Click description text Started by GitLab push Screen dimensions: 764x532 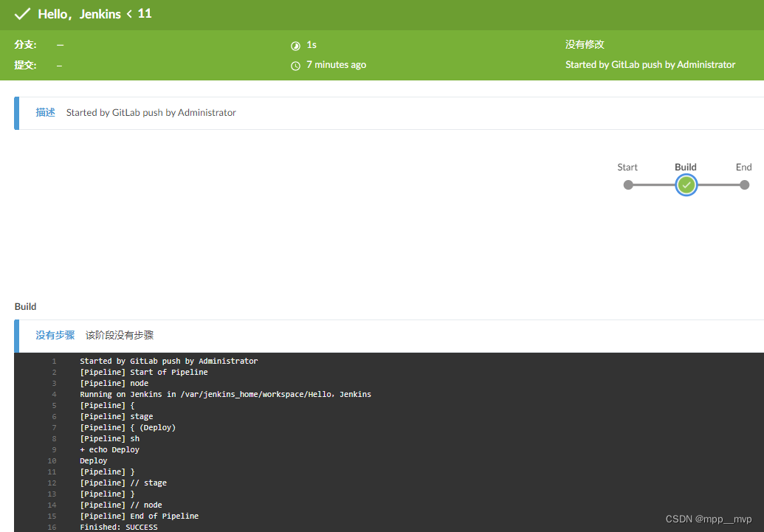click(x=151, y=113)
